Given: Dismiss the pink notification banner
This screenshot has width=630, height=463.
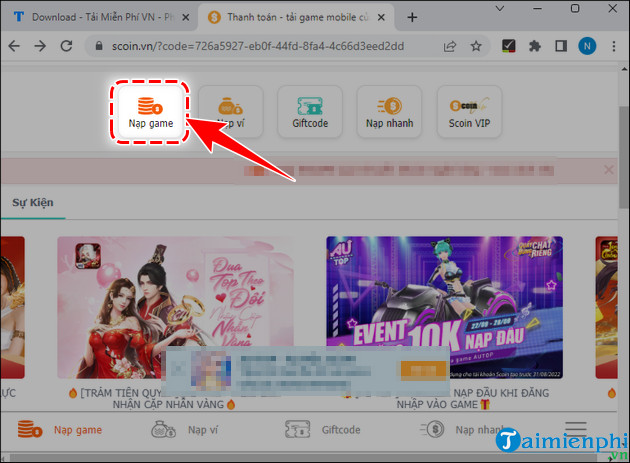Looking at the screenshot, I should click(609, 170).
